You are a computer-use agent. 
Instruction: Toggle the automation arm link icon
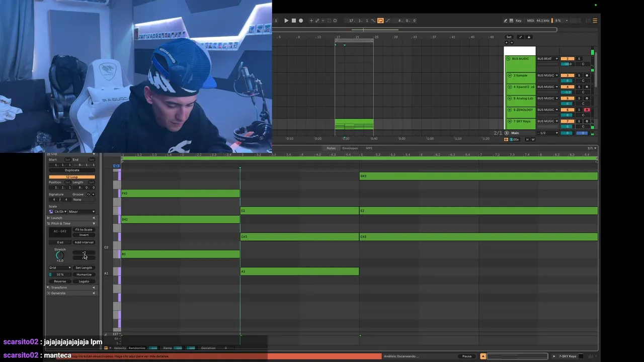coord(317,21)
